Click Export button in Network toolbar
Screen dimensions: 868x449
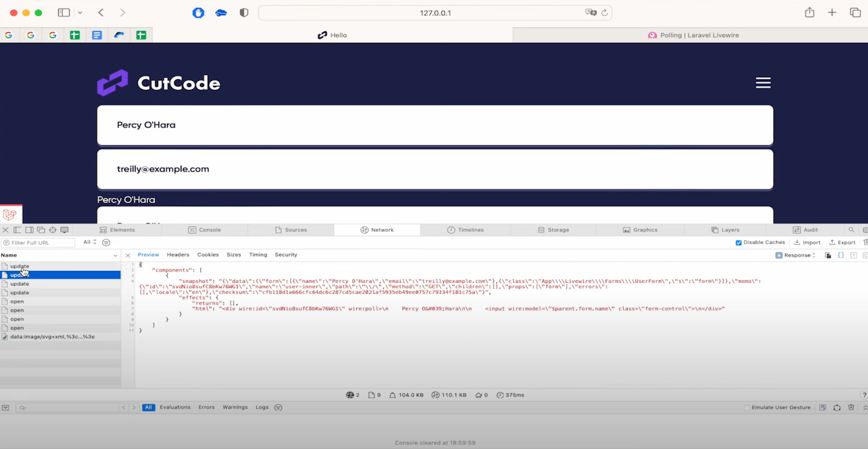pos(842,243)
